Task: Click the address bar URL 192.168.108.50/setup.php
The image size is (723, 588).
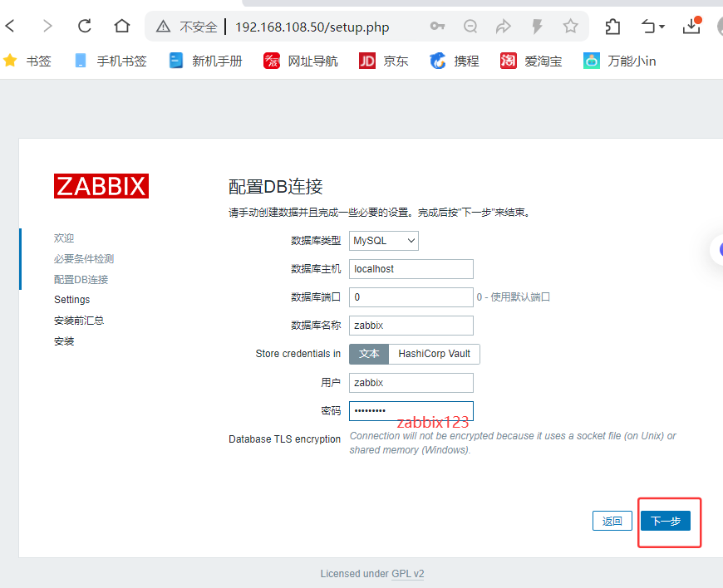Action: (x=312, y=27)
